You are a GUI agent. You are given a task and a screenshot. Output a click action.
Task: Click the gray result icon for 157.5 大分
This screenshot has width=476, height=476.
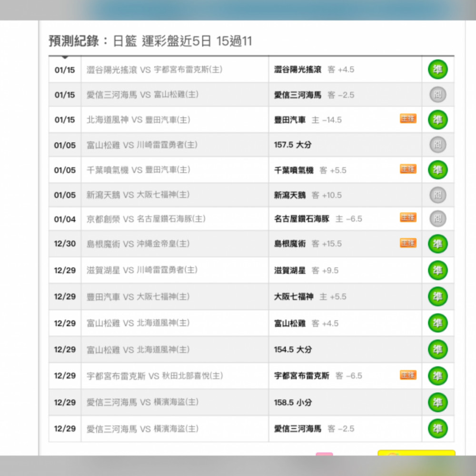coord(438,145)
